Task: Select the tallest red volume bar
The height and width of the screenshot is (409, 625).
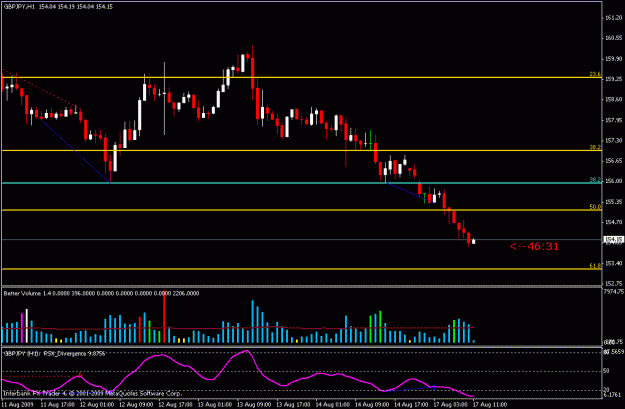Action: tap(164, 317)
